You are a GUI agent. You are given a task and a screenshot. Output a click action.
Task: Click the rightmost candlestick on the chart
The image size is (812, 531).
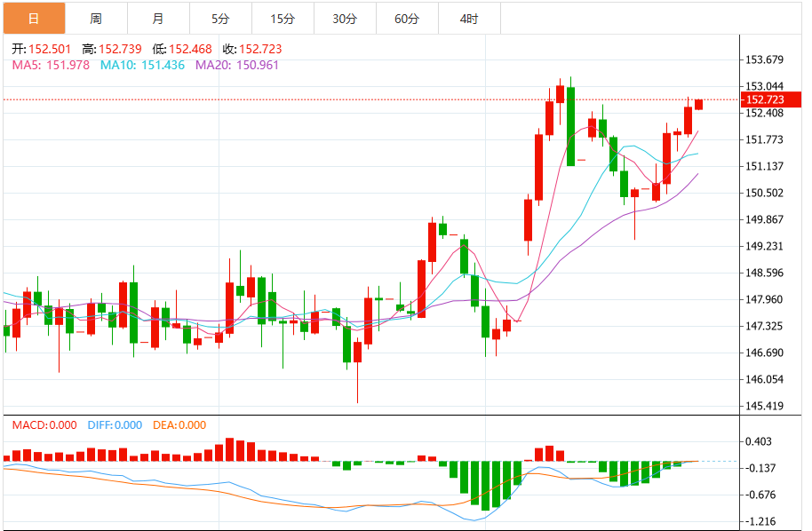(699, 105)
